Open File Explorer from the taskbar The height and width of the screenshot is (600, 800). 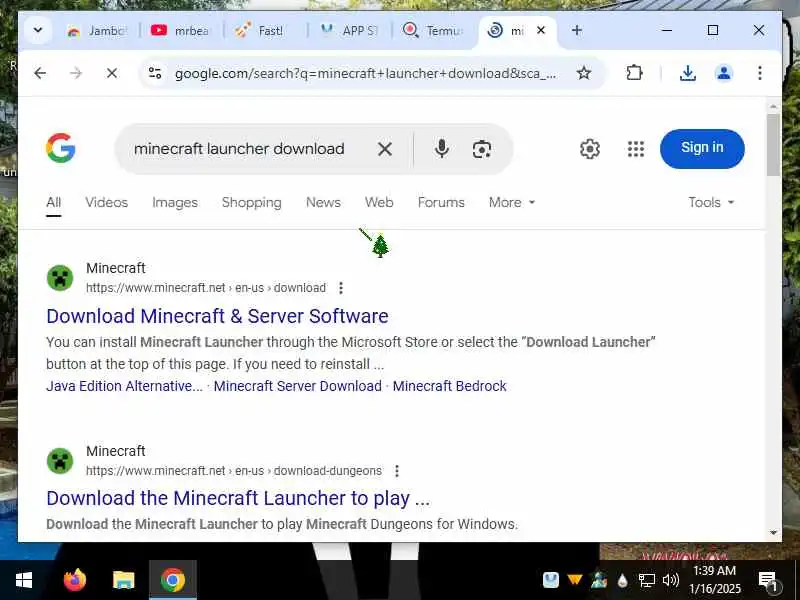point(123,580)
